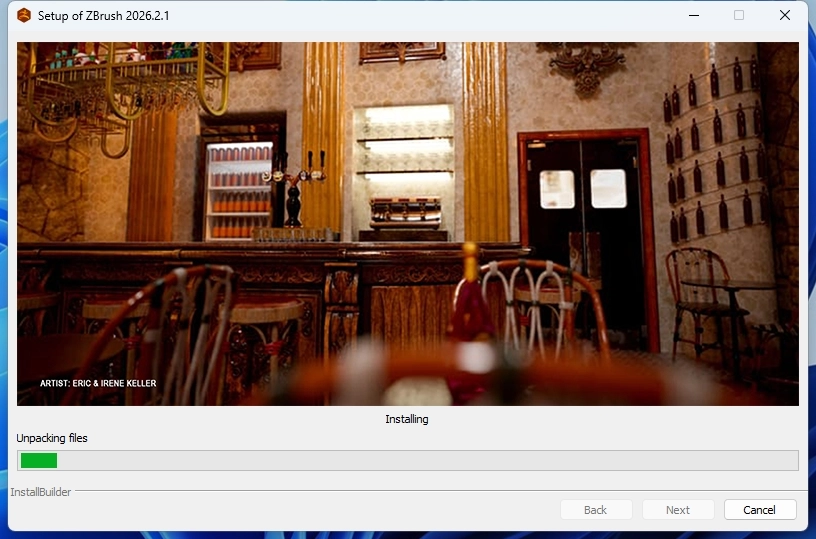Click the bar scene artwork image

407,224
